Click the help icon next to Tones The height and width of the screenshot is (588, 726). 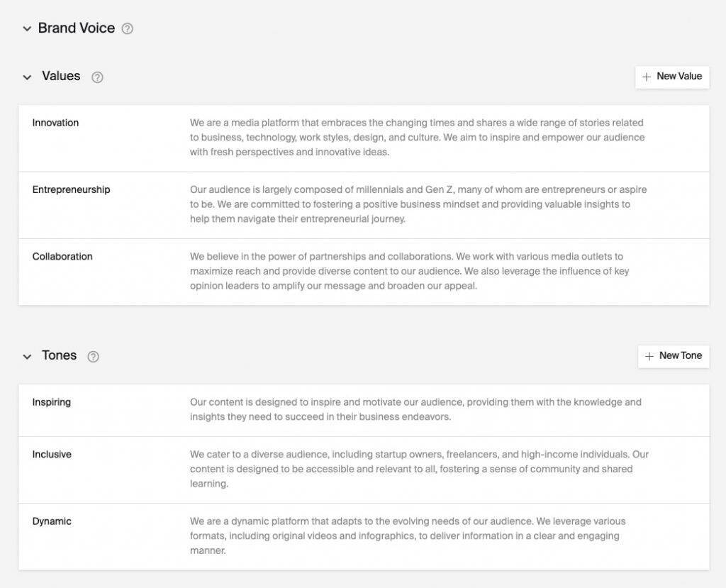point(93,357)
